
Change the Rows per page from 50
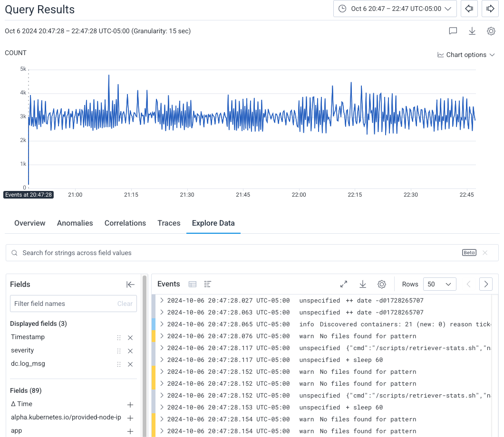pos(439,284)
